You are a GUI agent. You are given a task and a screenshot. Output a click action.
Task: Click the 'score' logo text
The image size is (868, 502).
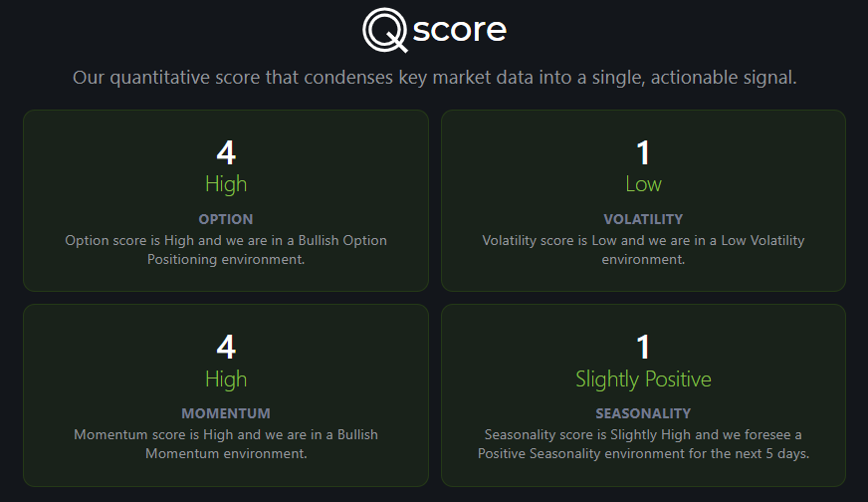pos(460,30)
